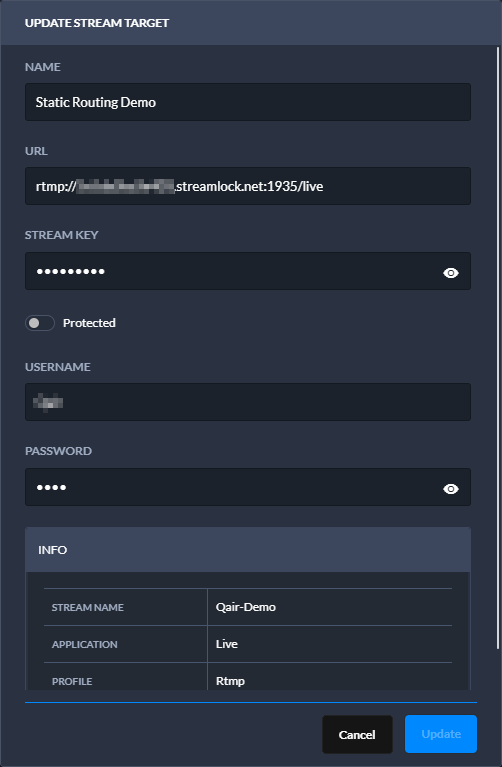Screen dimensions: 502x767
Task: Click the STREAM KEY field label
Action: coord(62,235)
